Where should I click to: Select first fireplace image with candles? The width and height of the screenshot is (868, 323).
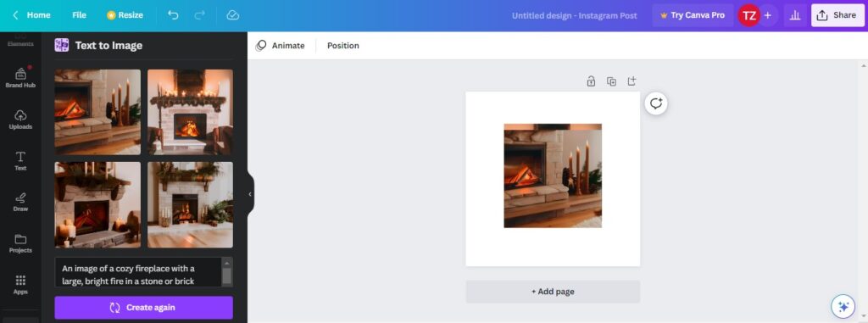(x=97, y=112)
